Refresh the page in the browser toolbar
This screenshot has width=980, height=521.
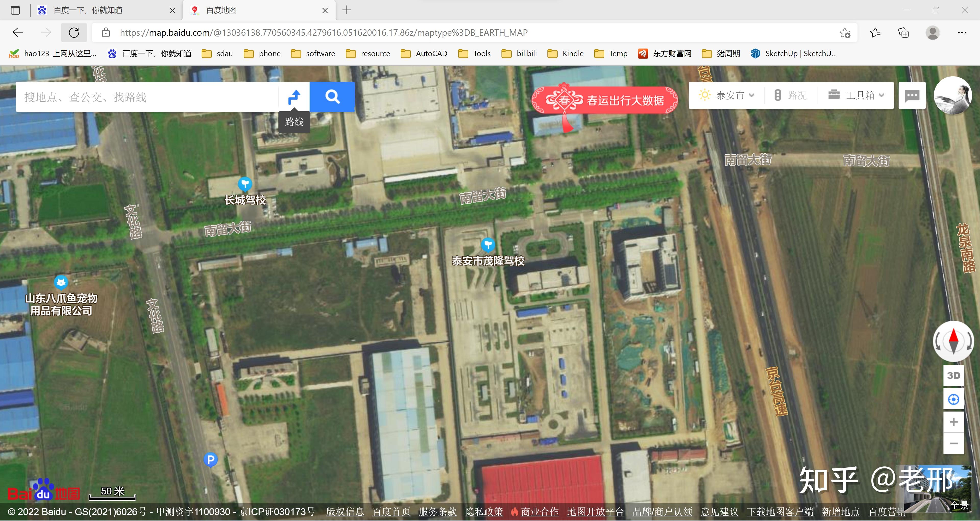coord(74,32)
